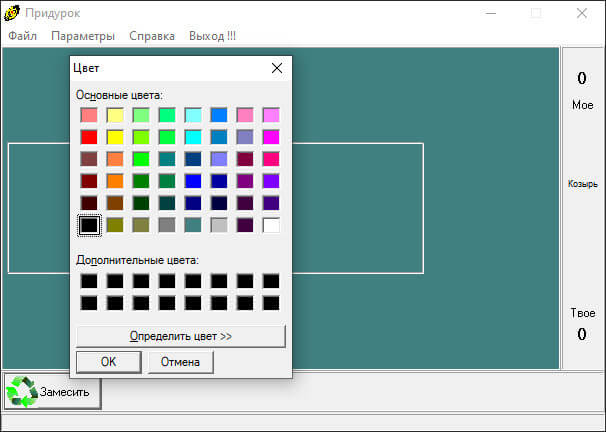Pick the magenta basic color swatch
The height and width of the screenshot is (432, 606).
tap(271, 137)
